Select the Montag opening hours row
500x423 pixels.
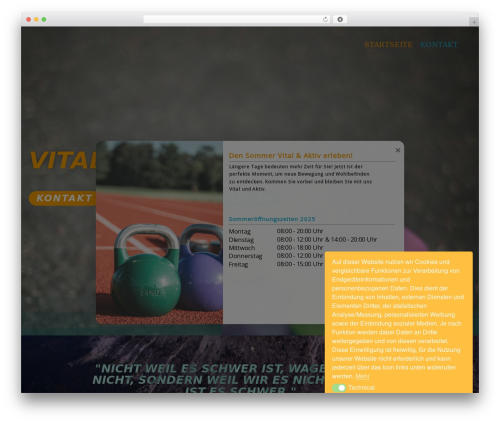[x=276, y=231]
